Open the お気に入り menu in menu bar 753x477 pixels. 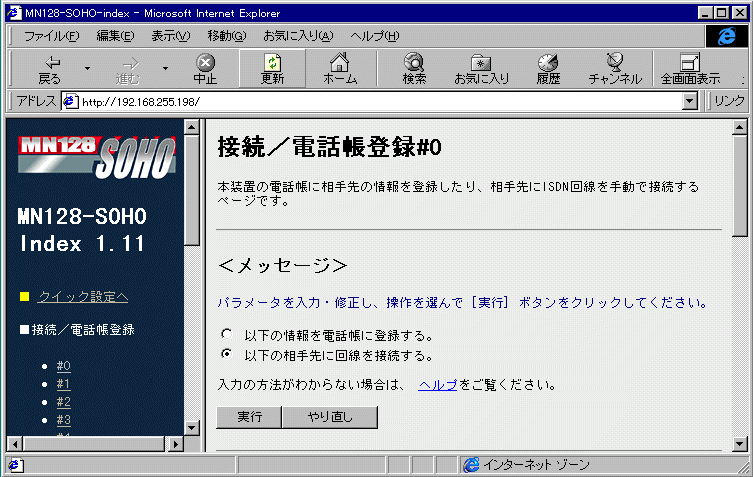click(x=298, y=36)
